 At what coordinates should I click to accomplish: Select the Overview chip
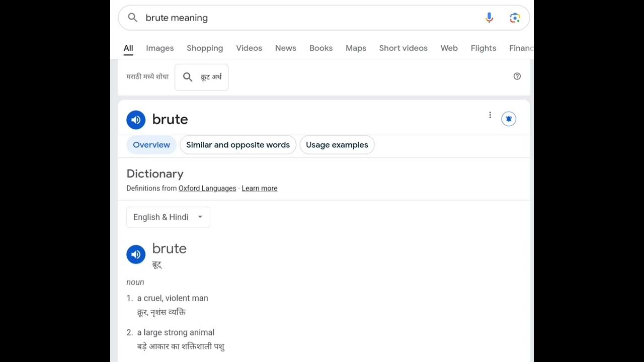(x=151, y=145)
